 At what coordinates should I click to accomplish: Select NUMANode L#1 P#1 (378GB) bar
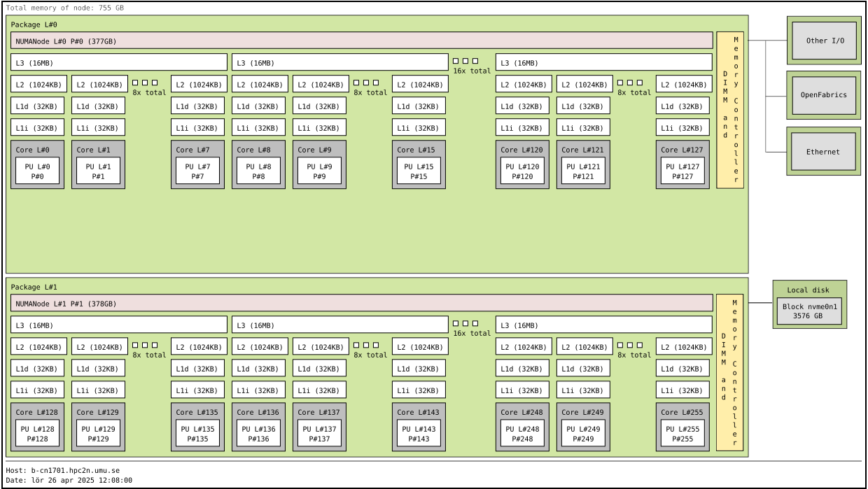coord(361,304)
